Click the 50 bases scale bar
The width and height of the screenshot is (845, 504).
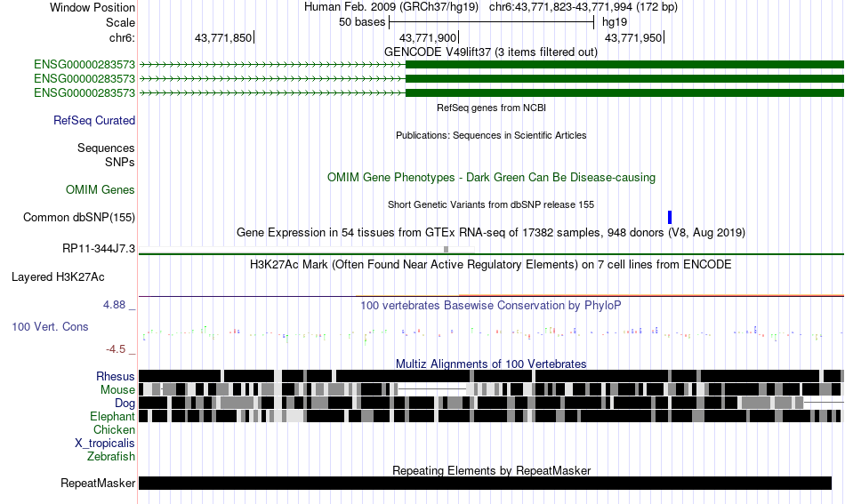(x=491, y=22)
